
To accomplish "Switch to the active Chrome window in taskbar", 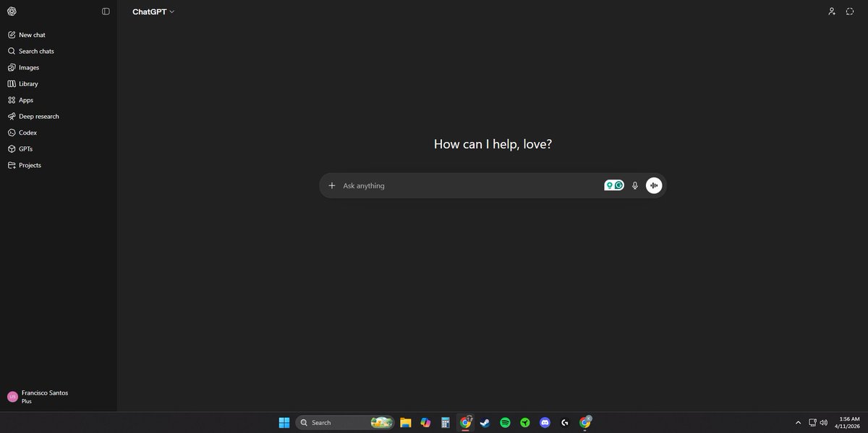I will 466,422.
